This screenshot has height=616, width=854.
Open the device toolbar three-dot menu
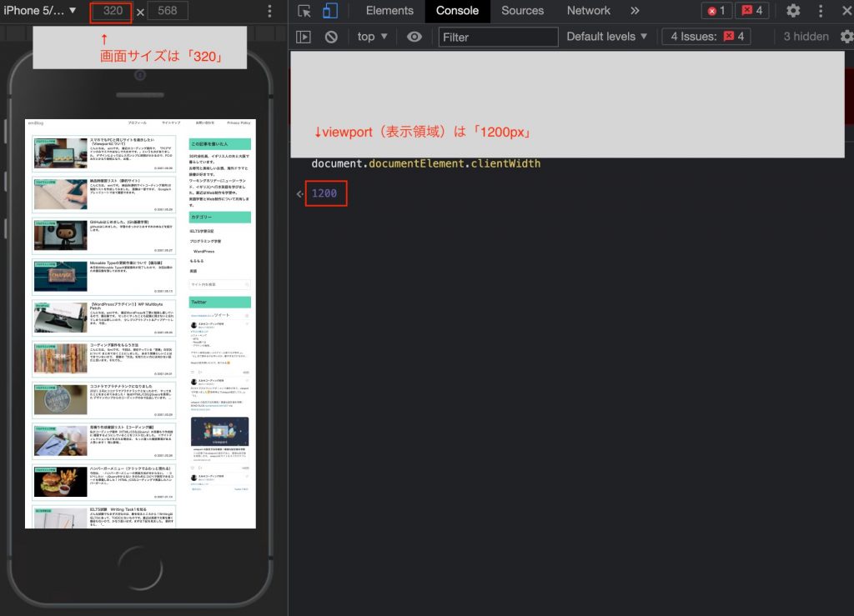click(x=269, y=11)
